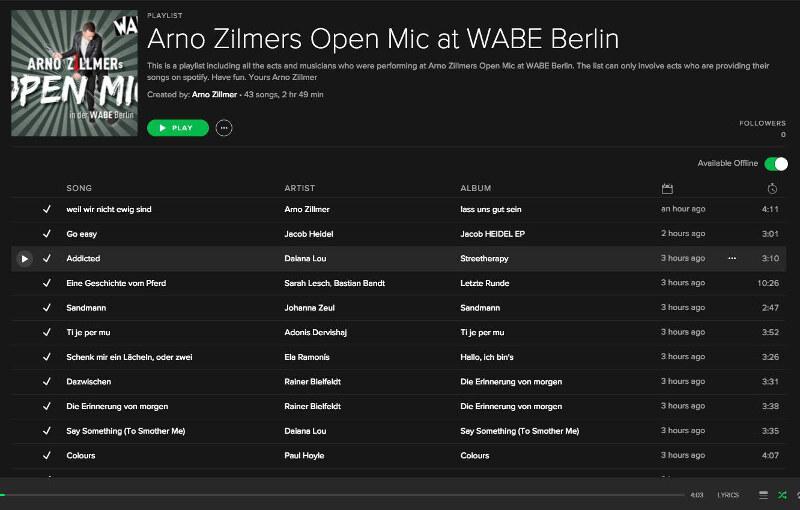The image size is (800, 510).
Task: Open album Jacob HEIDEL EP
Action: [492, 234]
